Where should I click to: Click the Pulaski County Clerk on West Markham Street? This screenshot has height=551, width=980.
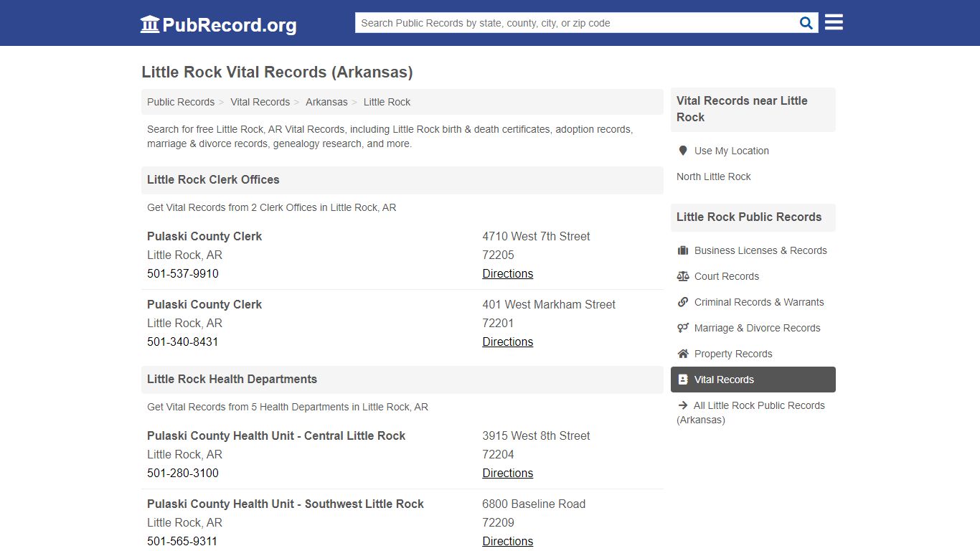pyautogui.click(x=204, y=304)
